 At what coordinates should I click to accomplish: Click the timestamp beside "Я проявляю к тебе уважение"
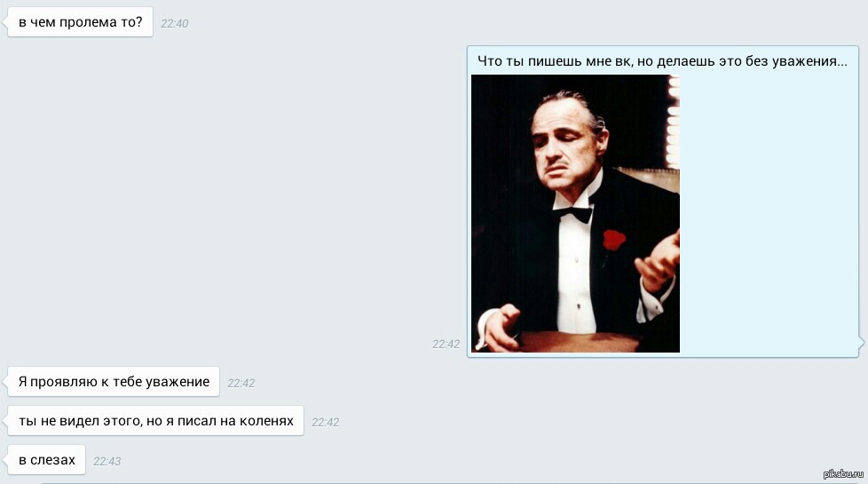pos(241,384)
